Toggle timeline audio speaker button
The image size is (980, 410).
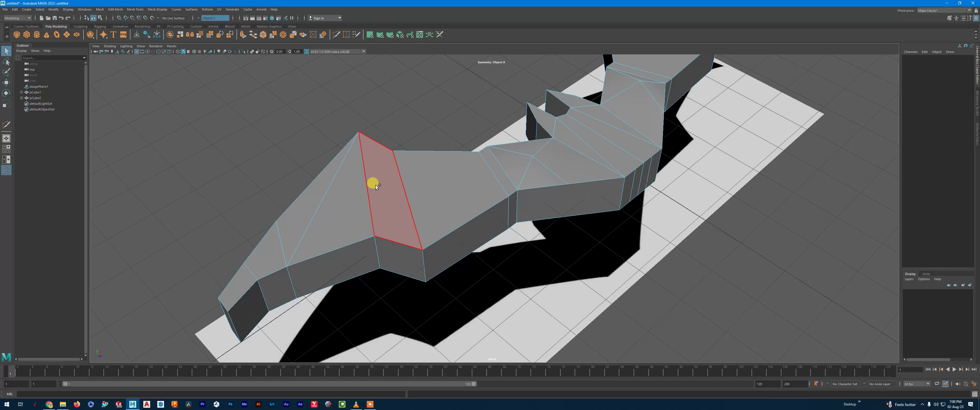[x=957, y=384]
